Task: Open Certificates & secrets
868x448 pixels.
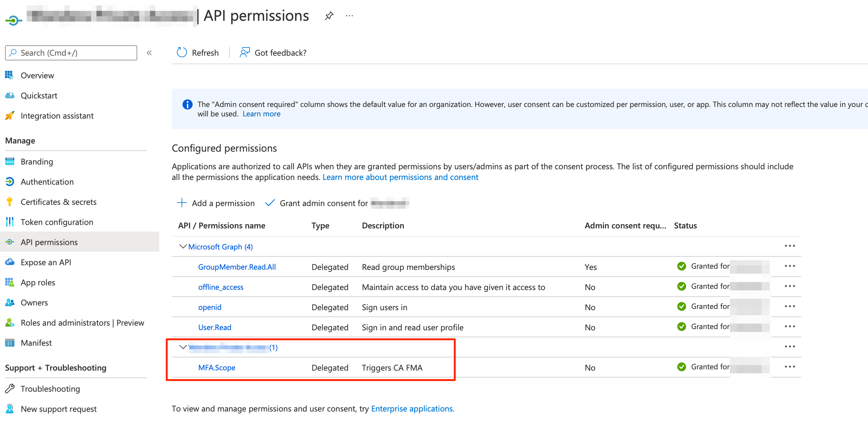Action: click(59, 202)
